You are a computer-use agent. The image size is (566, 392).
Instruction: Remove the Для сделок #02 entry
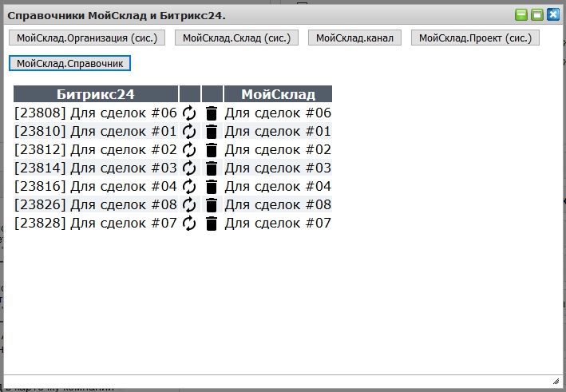[212, 150]
